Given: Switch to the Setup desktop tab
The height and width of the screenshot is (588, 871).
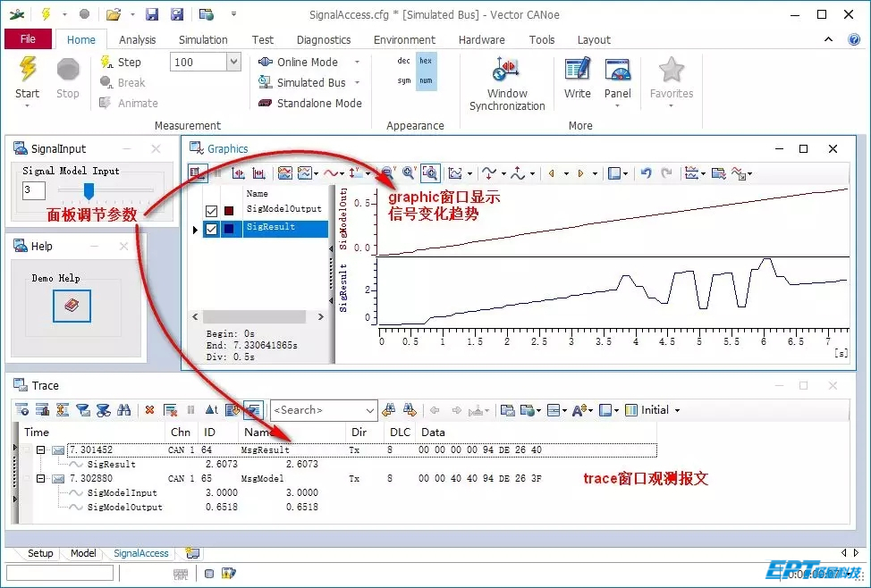Looking at the screenshot, I should 40,553.
